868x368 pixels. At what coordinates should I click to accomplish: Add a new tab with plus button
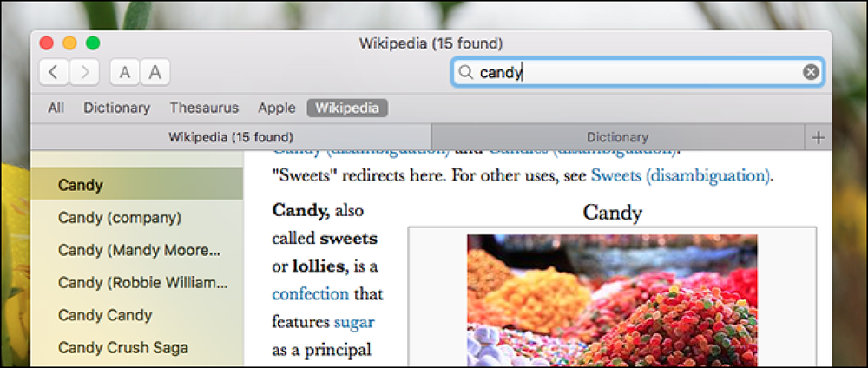818,137
